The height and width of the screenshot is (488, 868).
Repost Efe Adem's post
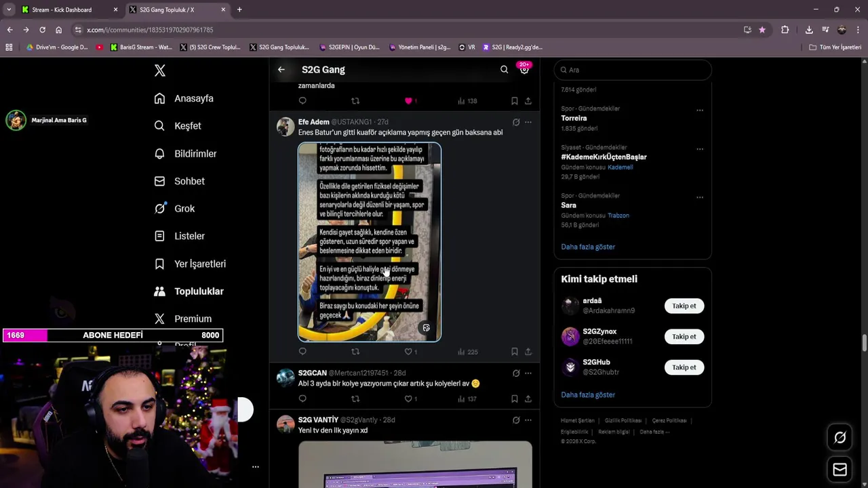[x=355, y=352]
